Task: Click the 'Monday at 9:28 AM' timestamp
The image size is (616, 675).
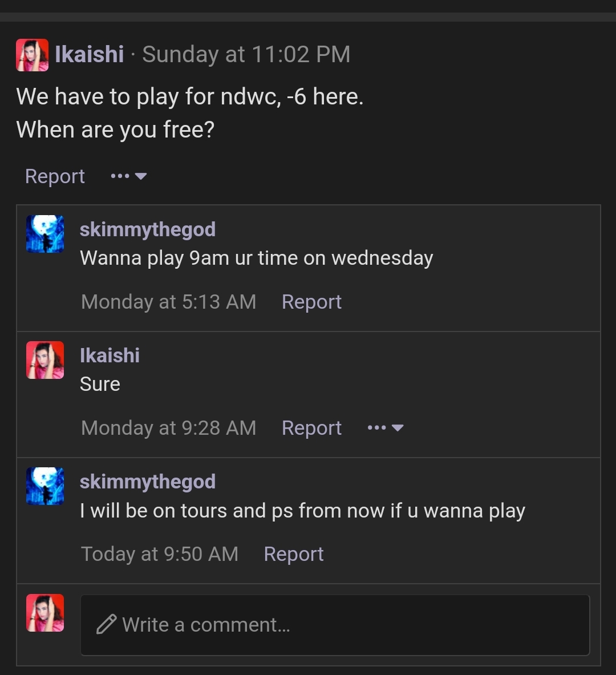Action: [169, 428]
